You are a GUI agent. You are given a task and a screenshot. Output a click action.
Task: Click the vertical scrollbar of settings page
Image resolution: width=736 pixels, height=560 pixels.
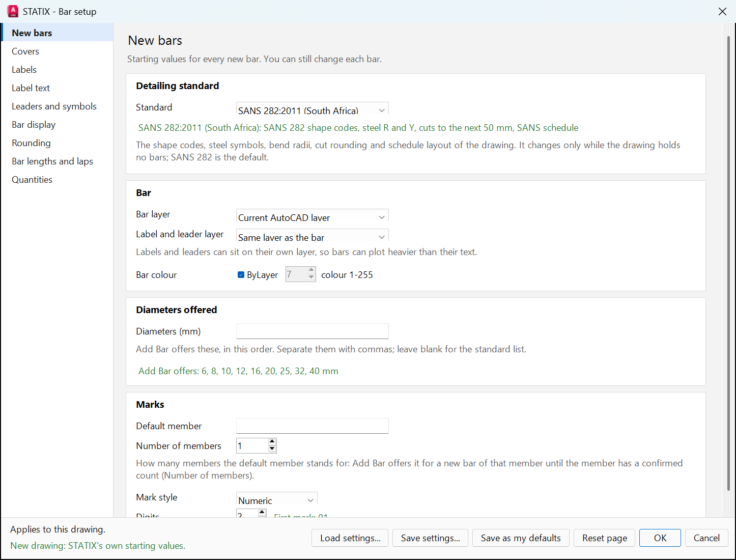(x=728, y=263)
